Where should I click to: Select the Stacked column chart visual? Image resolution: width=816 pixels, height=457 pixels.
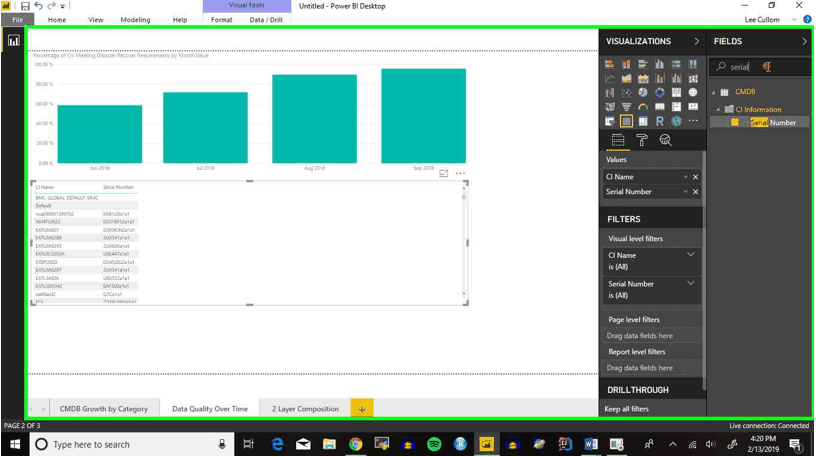click(x=626, y=64)
